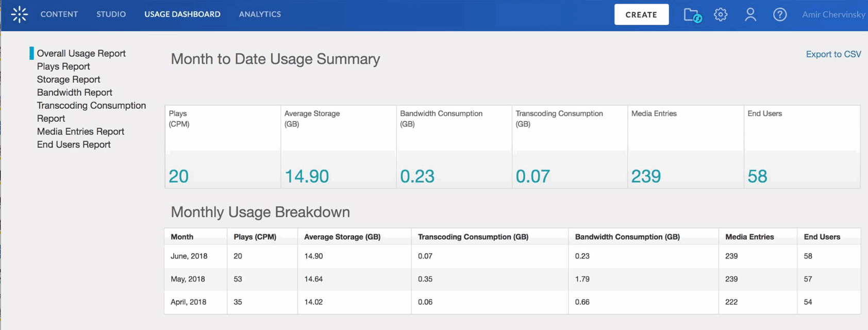Select the Usage Dashboard tab
The width and height of the screenshot is (868, 330).
[182, 14]
